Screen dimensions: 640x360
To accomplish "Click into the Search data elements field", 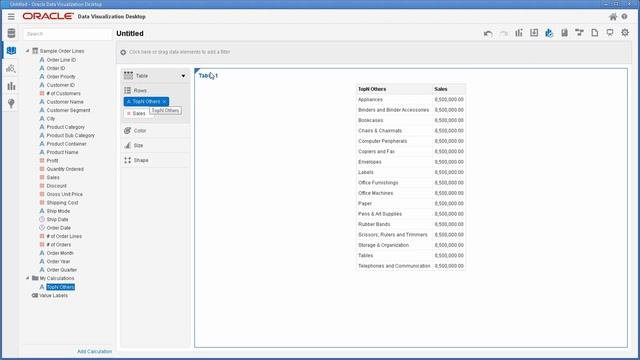I will [67, 34].
